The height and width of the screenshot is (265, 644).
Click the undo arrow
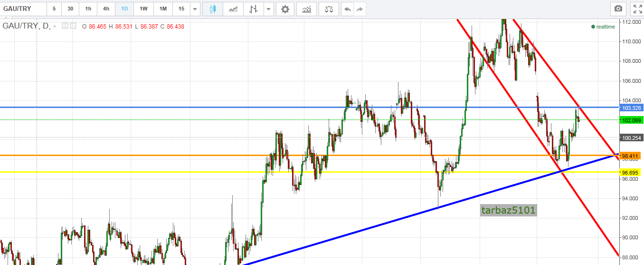[x=348, y=9]
